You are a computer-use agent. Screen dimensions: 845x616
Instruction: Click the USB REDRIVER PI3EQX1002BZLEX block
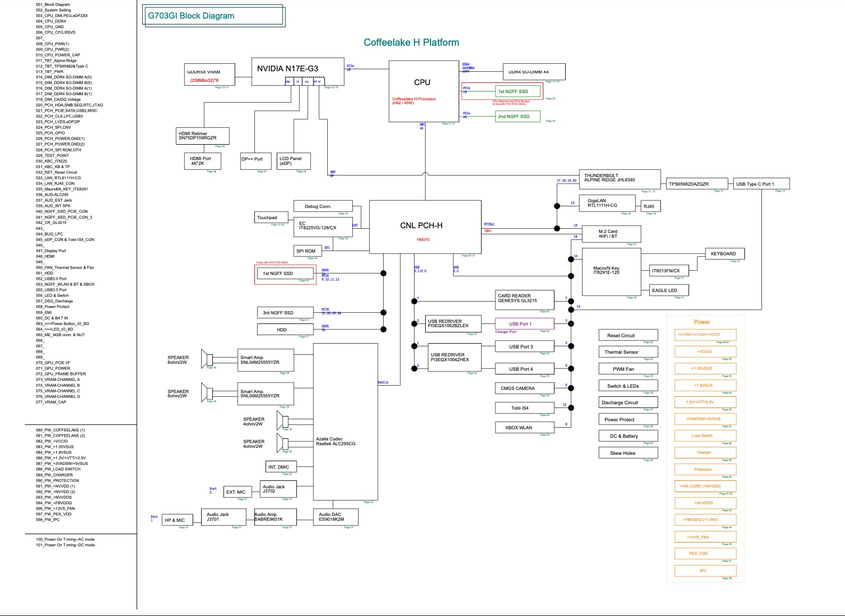[453, 324]
